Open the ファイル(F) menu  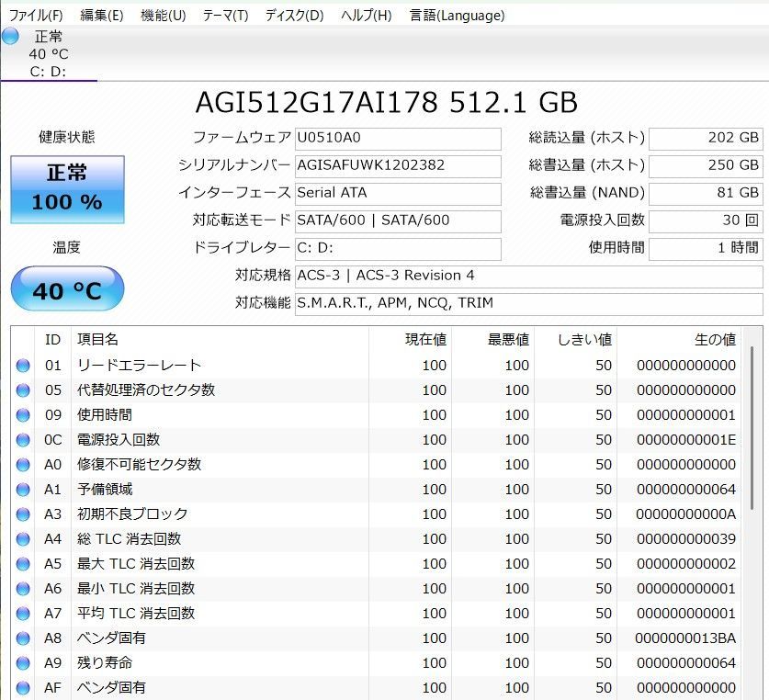pos(36,16)
